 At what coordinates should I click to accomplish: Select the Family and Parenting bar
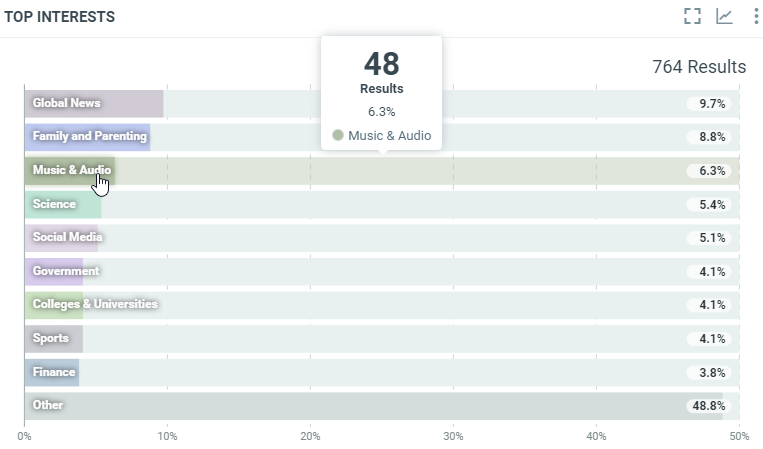click(x=87, y=137)
